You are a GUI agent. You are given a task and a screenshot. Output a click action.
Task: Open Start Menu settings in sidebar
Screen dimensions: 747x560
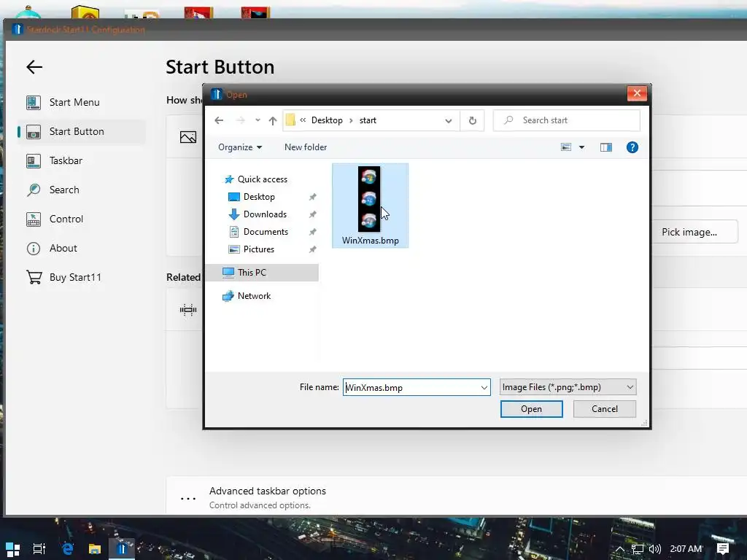(x=74, y=102)
